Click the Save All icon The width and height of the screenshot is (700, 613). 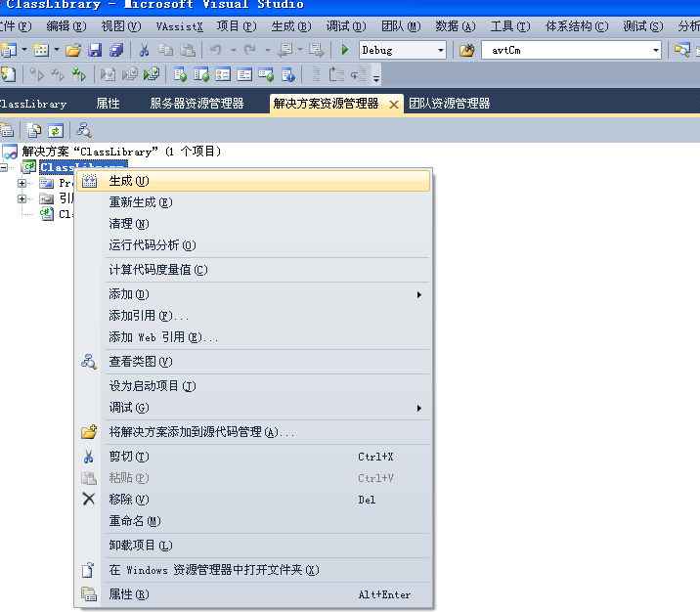coord(116,50)
